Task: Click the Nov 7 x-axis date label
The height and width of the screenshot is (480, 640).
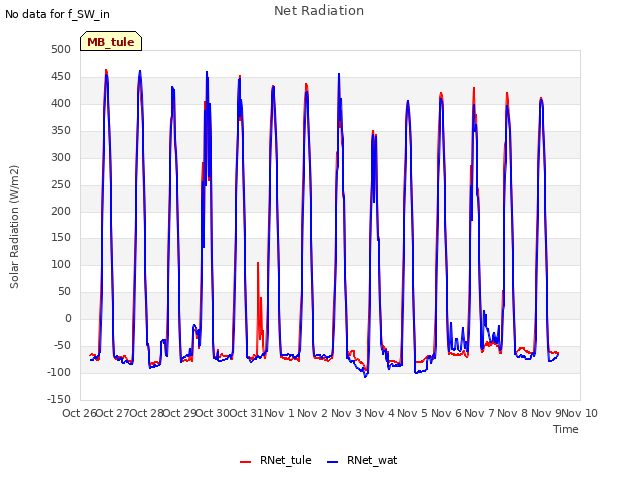Action: tap(480, 413)
